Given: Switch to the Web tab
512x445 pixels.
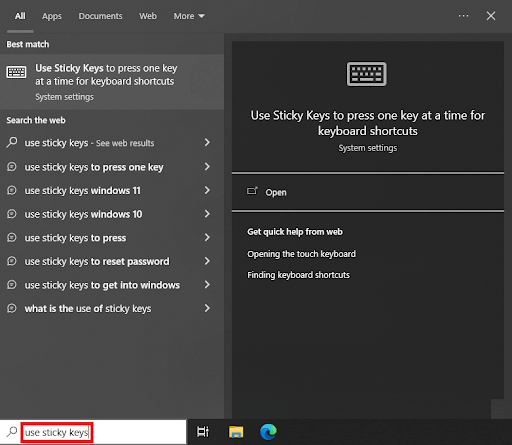Looking at the screenshot, I should 148,16.
